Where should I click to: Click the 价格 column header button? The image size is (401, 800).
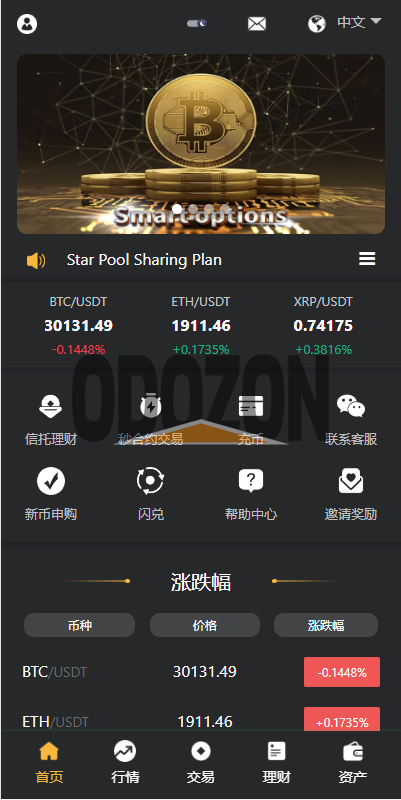205,625
